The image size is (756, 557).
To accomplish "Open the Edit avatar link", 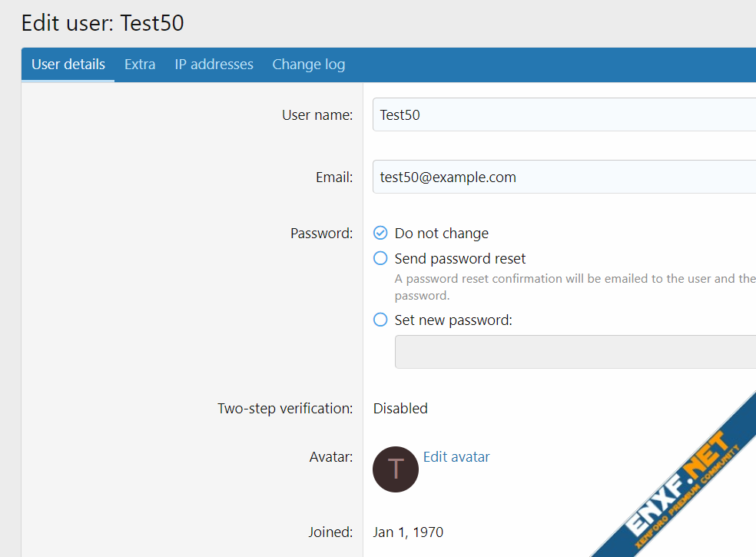I will (456, 457).
